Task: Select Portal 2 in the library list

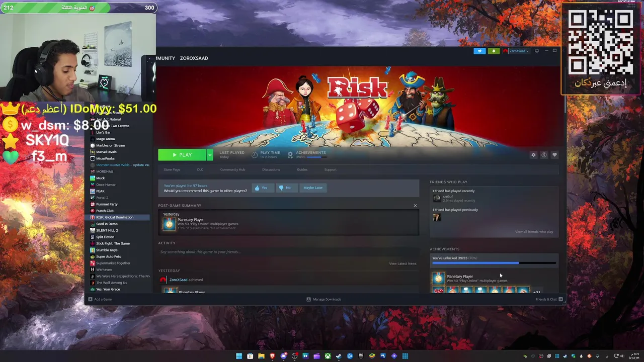Action: click(102, 198)
